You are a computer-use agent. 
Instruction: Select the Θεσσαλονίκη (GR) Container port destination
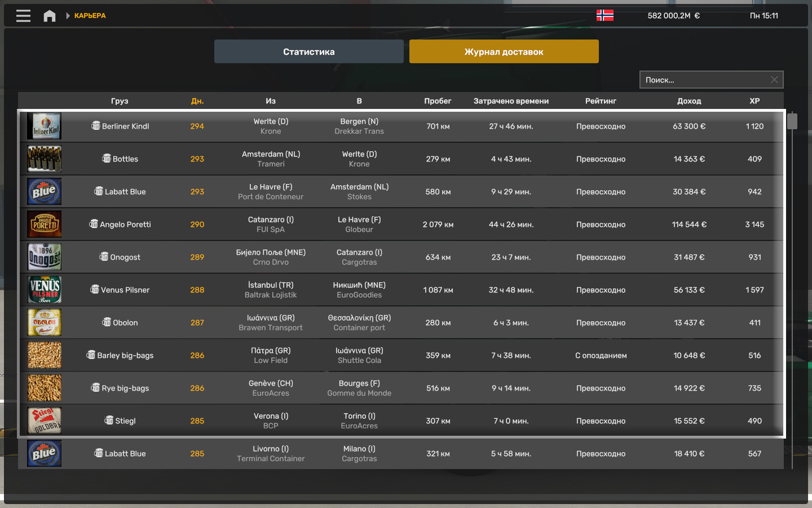359,322
